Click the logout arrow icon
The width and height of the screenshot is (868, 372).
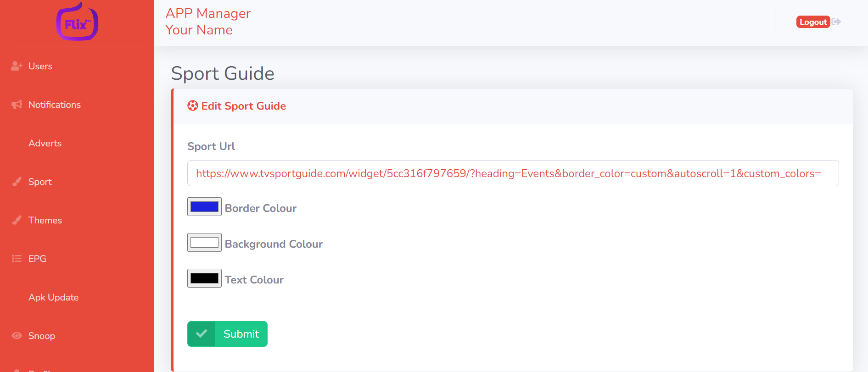click(x=836, y=22)
